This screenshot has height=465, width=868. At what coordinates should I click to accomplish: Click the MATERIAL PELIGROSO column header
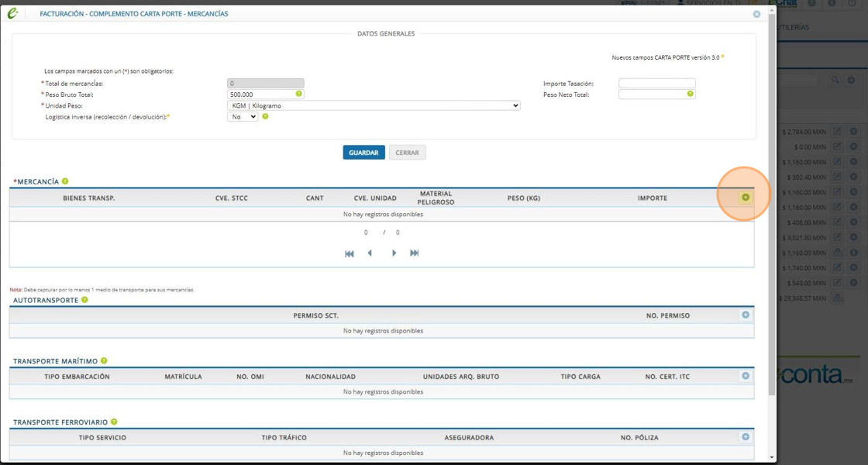[x=436, y=198]
